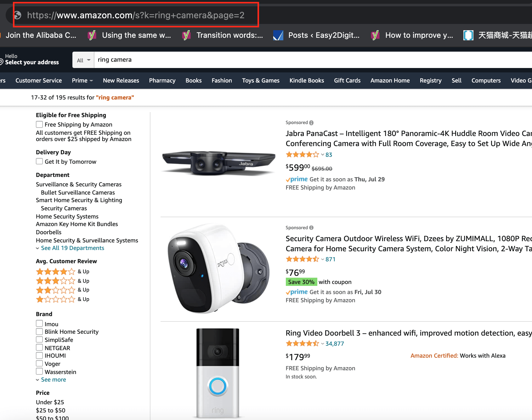Open Toys & Games nav item

click(261, 81)
